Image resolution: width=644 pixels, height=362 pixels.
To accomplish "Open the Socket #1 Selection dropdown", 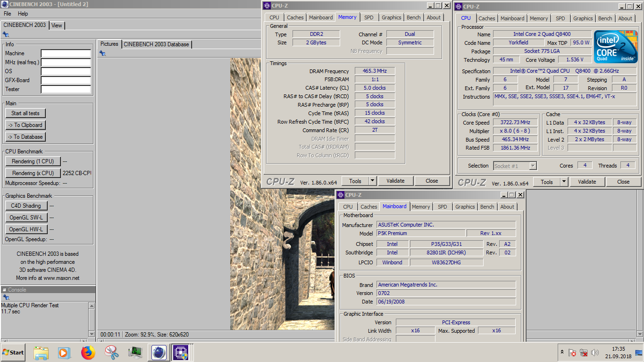I will [515, 166].
